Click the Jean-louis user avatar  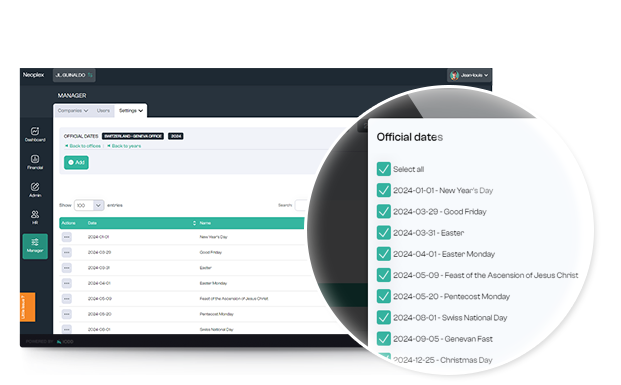coord(454,75)
